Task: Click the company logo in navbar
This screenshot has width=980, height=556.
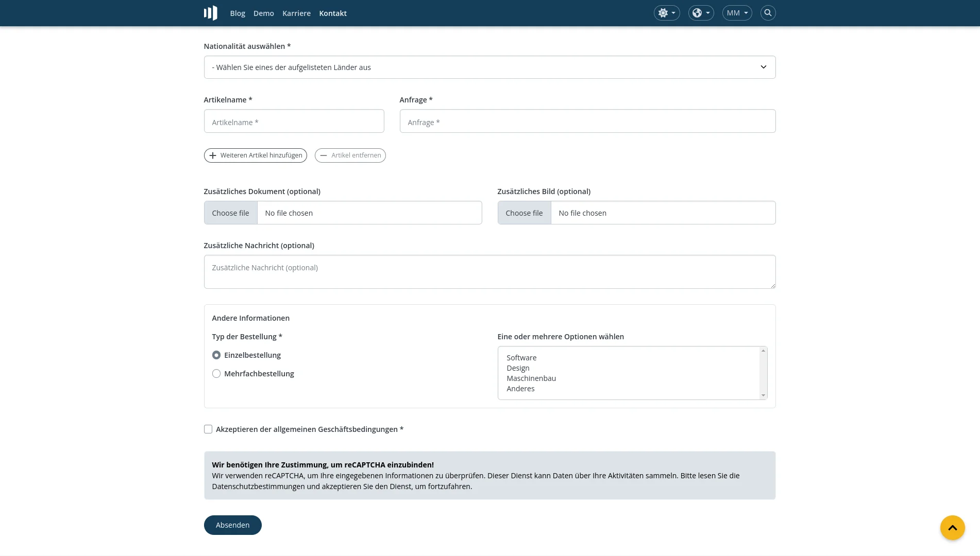Action: tap(210, 13)
